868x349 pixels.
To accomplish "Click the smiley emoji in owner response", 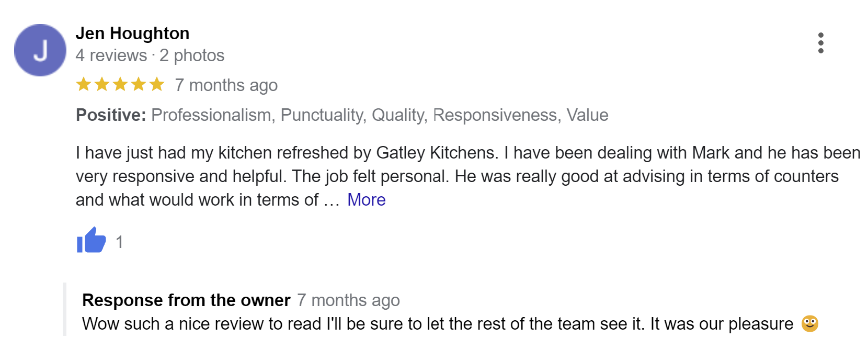I will tap(810, 324).
